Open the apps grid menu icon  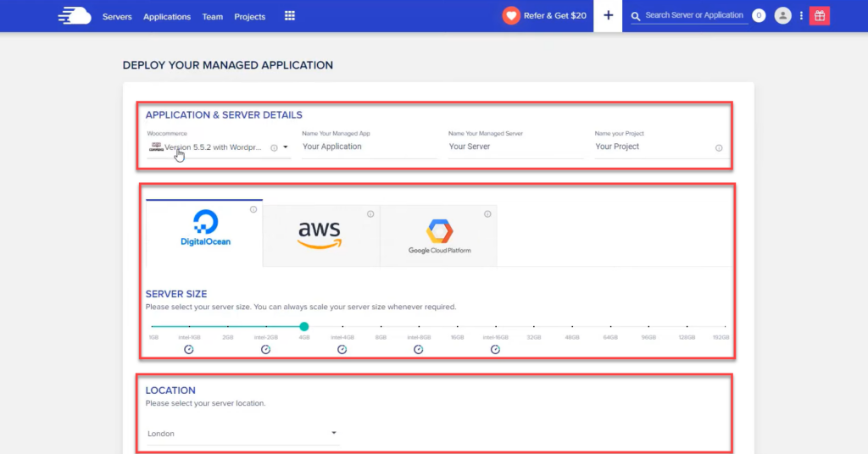pos(290,16)
